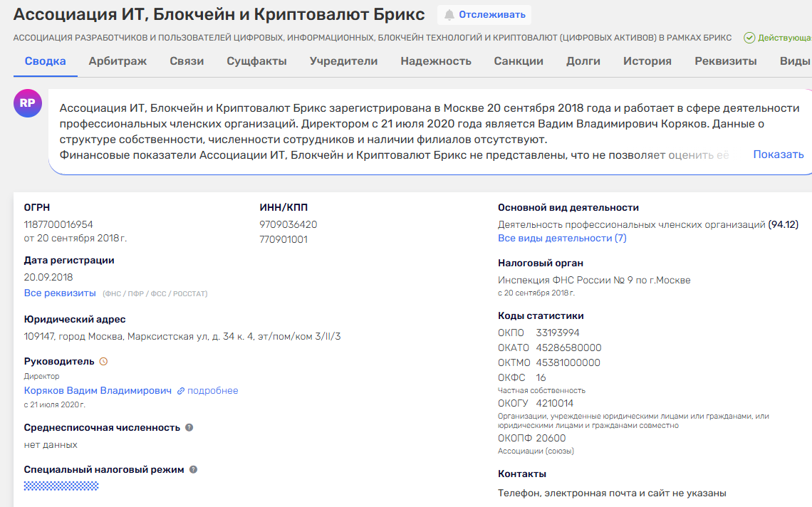Click the bell icon in Отслеживать button

tap(449, 15)
